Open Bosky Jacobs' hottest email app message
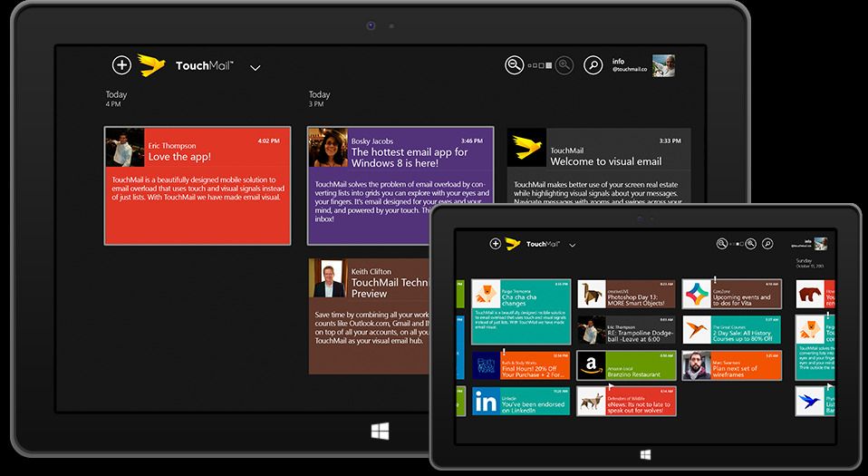 click(400, 185)
